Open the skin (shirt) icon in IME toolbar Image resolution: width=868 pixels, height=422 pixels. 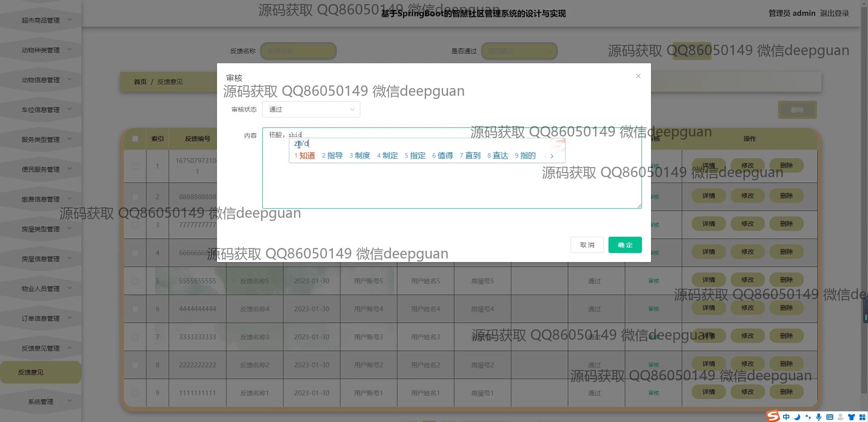851,417
